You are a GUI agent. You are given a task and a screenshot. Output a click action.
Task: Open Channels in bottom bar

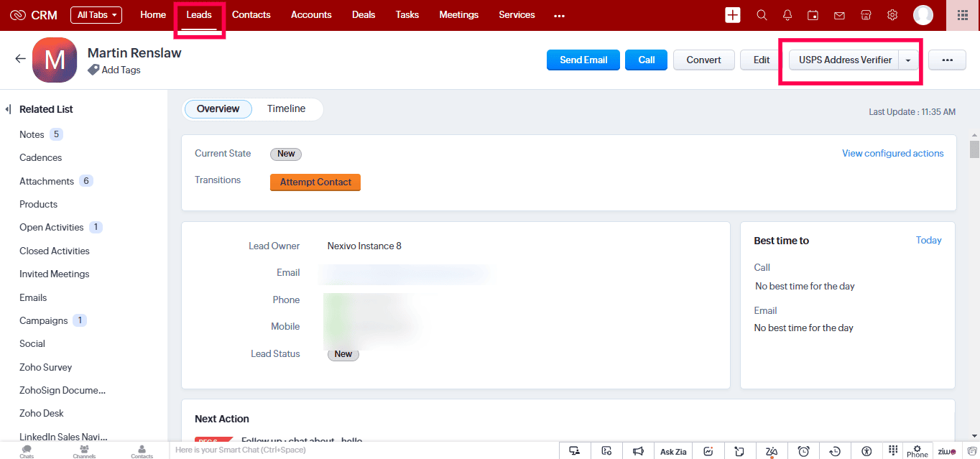click(x=84, y=451)
